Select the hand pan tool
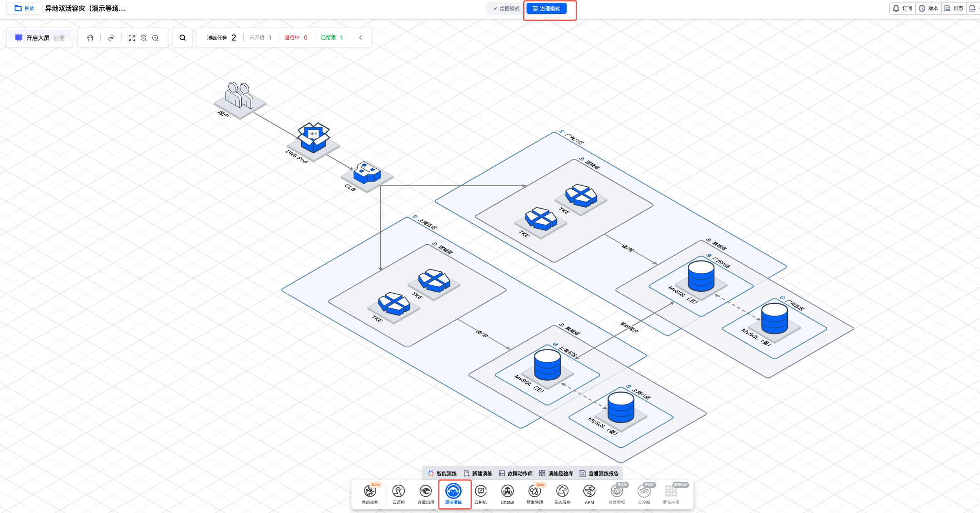 [90, 38]
